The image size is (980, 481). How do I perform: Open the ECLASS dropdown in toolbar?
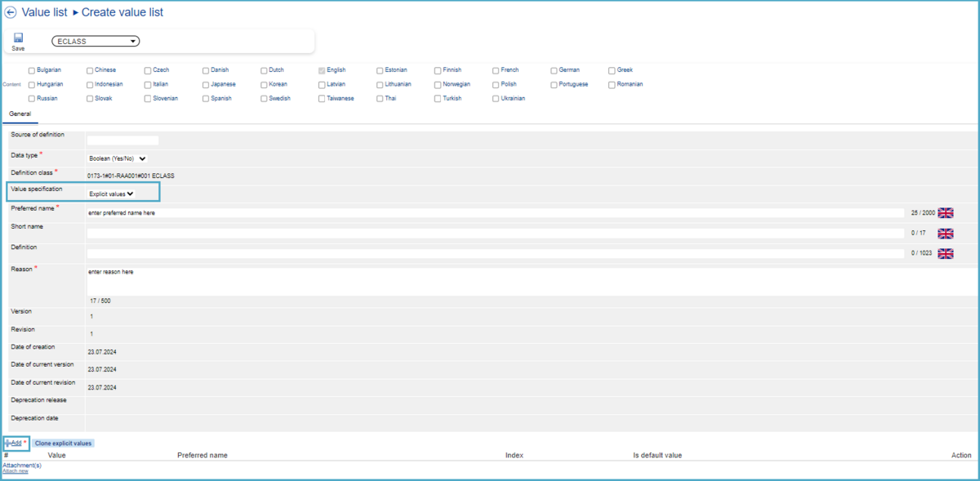tap(96, 42)
